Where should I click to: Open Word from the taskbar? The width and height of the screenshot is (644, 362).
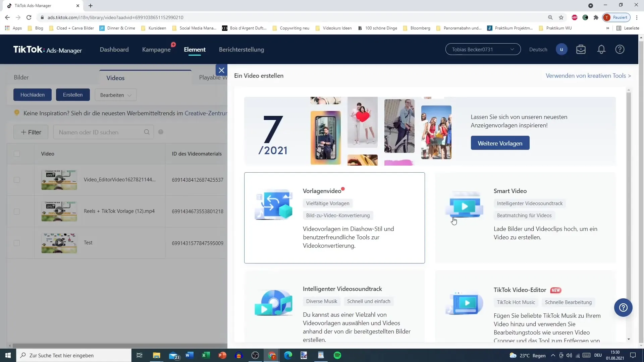pyautogui.click(x=190, y=355)
